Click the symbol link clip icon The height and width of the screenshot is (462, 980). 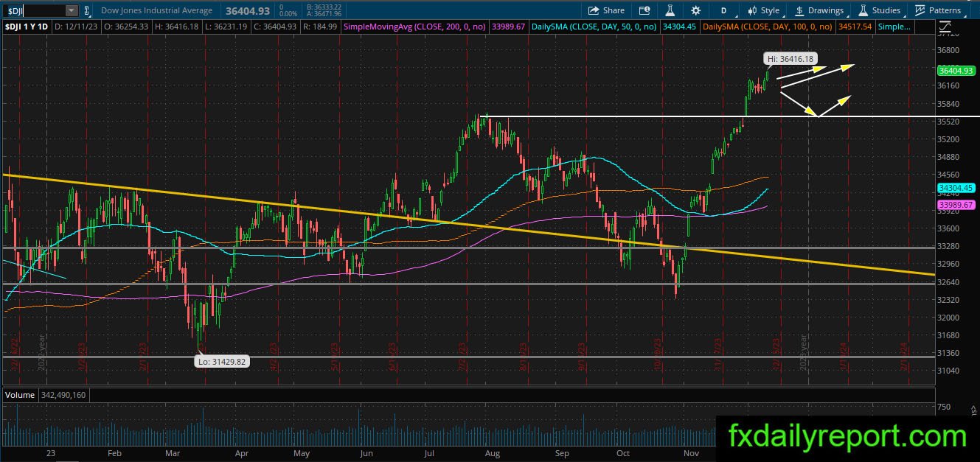[88, 10]
